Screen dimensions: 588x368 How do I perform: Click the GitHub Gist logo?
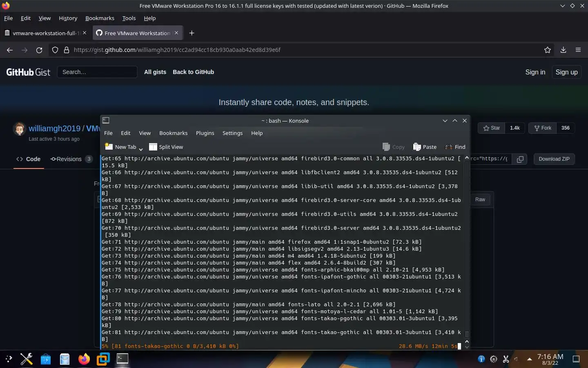pos(28,72)
